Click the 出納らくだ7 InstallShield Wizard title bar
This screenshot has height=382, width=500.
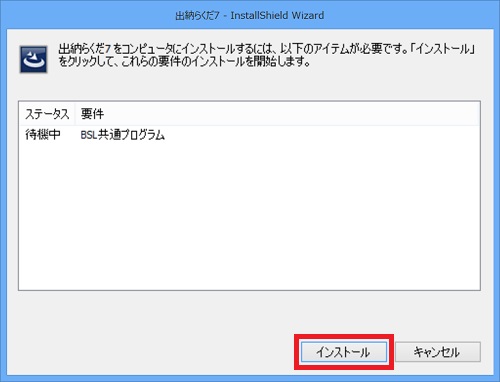point(250,15)
